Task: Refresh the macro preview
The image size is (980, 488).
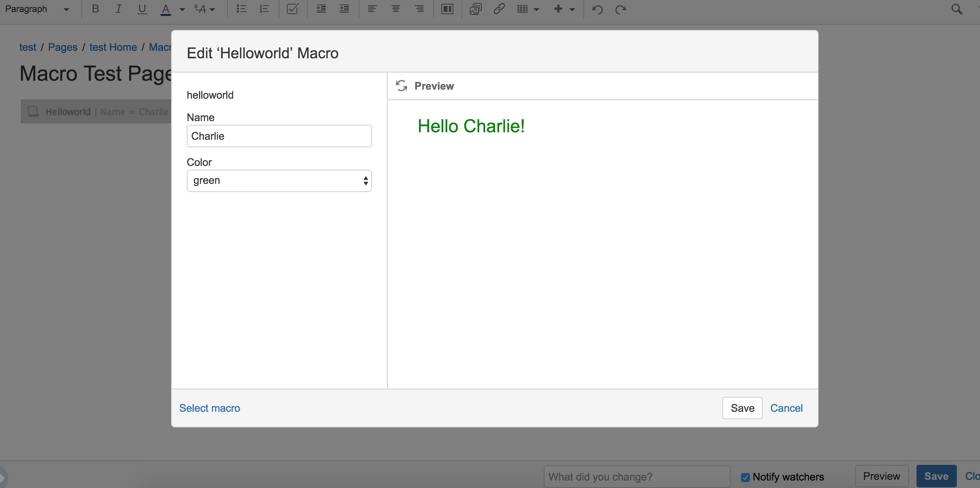Action: click(x=401, y=86)
